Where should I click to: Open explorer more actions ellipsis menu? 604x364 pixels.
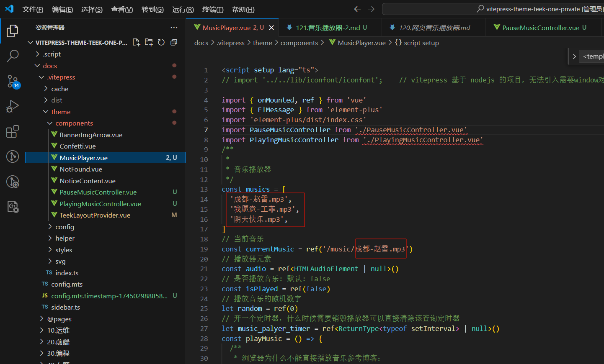[x=174, y=28]
